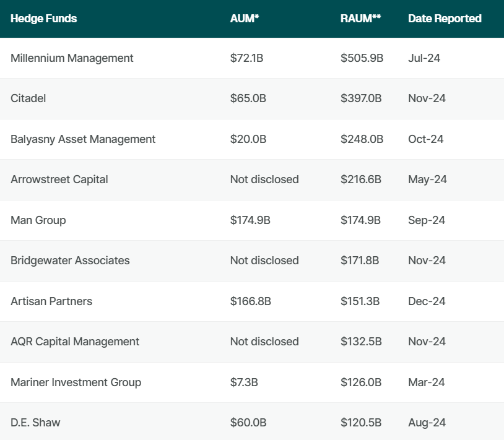
Task: Click the AUM* column header
Action: coord(245,19)
